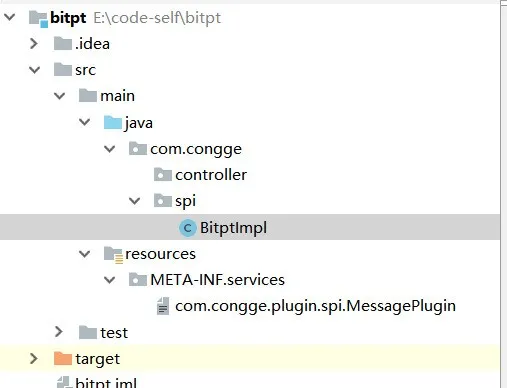
Task: Collapse the src folder
Action: [34, 70]
